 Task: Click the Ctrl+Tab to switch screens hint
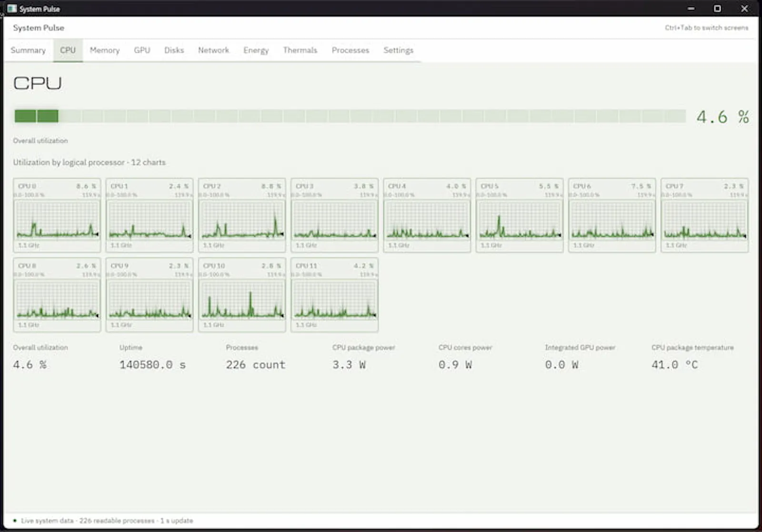[x=707, y=28]
